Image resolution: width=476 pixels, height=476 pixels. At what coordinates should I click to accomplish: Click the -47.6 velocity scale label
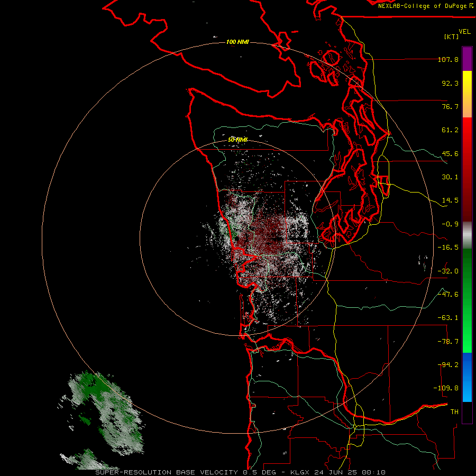pyautogui.click(x=448, y=295)
